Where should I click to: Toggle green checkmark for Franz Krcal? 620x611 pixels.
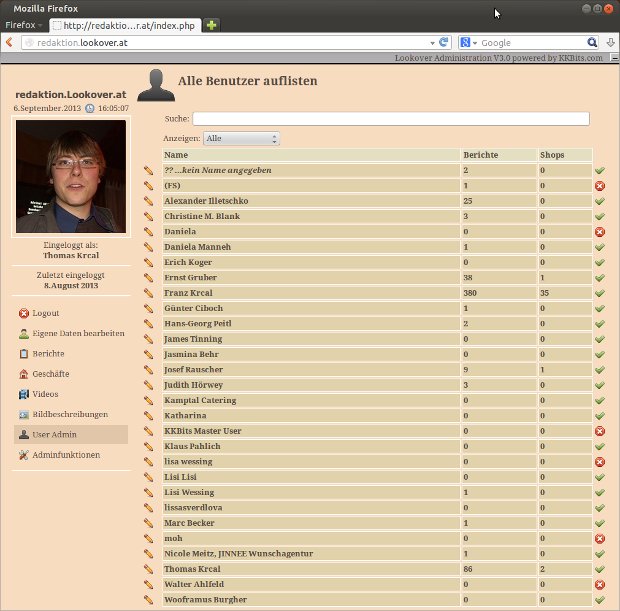pos(600,293)
